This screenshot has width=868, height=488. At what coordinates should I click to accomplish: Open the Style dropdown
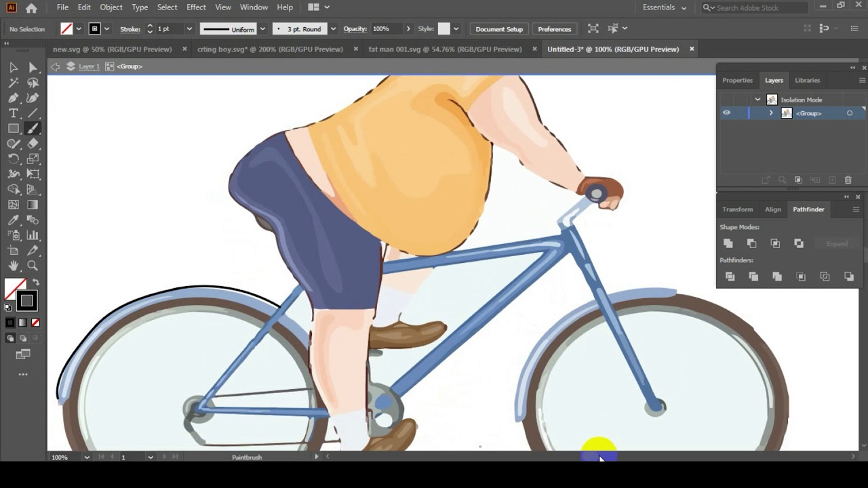[x=456, y=29]
